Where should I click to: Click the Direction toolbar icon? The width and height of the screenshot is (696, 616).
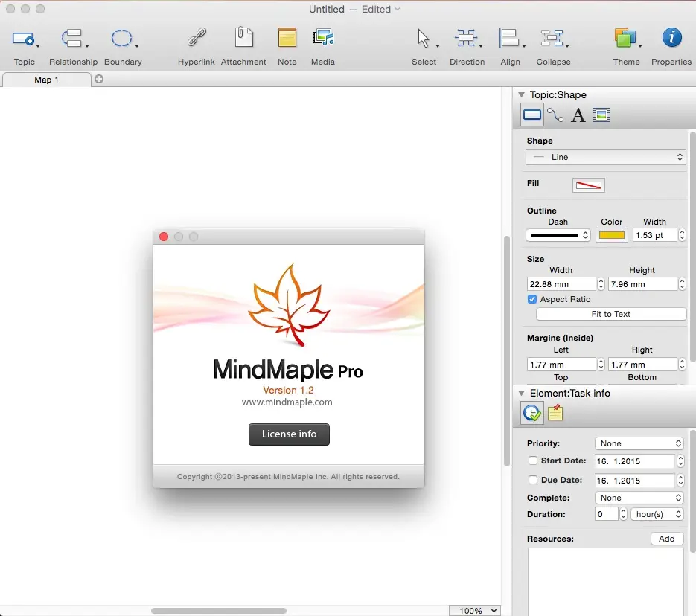click(x=466, y=38)
